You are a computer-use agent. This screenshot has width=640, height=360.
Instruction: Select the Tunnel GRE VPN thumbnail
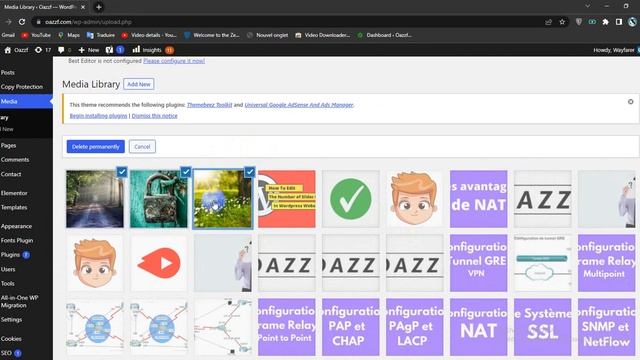pyautogui.click(x=478, y=263)
